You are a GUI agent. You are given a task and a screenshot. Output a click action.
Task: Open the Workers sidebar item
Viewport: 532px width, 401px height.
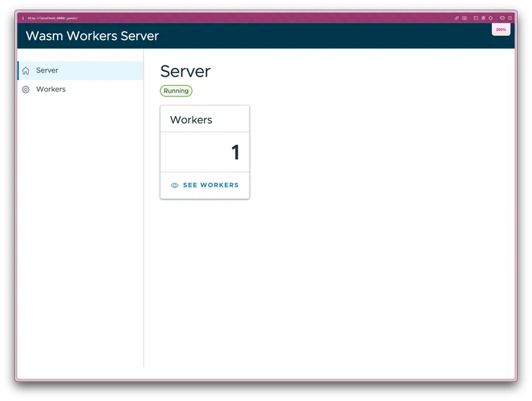(51, 89)
